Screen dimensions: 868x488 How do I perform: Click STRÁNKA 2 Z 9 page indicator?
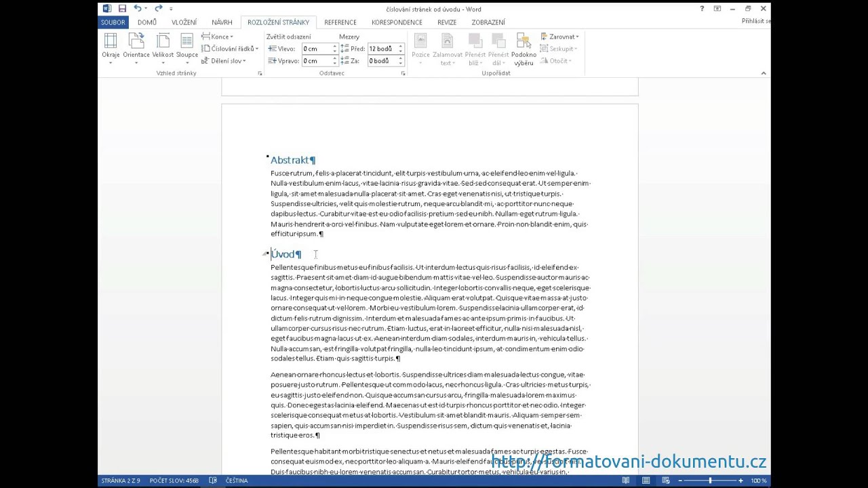coord(121,481)
